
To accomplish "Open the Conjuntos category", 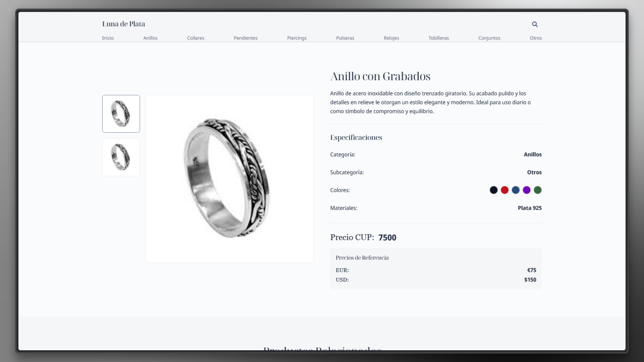I will tap(489, 38).
